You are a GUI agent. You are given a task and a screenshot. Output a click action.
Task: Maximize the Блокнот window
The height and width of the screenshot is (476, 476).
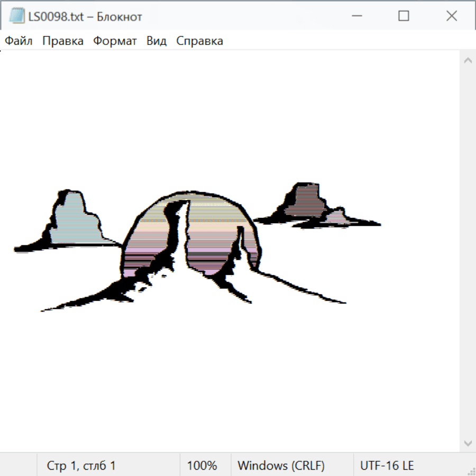404,16
